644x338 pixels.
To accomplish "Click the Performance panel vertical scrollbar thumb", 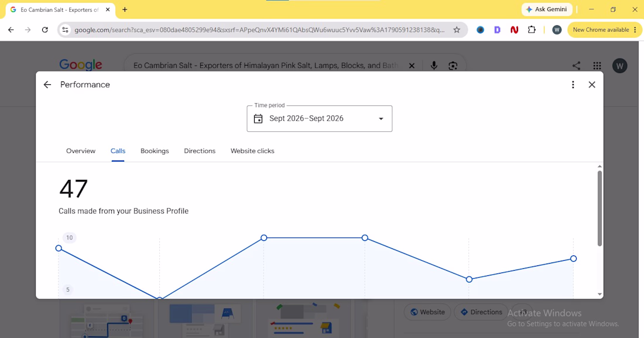I will [x=600, y=209].
